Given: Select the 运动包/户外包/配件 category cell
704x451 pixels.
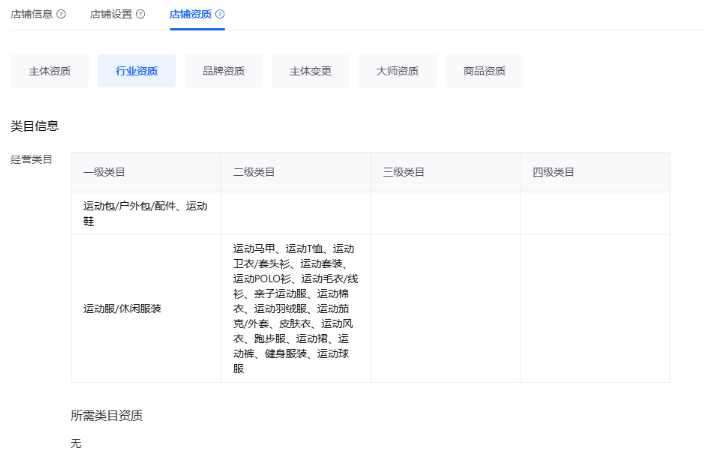Looking at the screenshot, I should pos(145,213).
